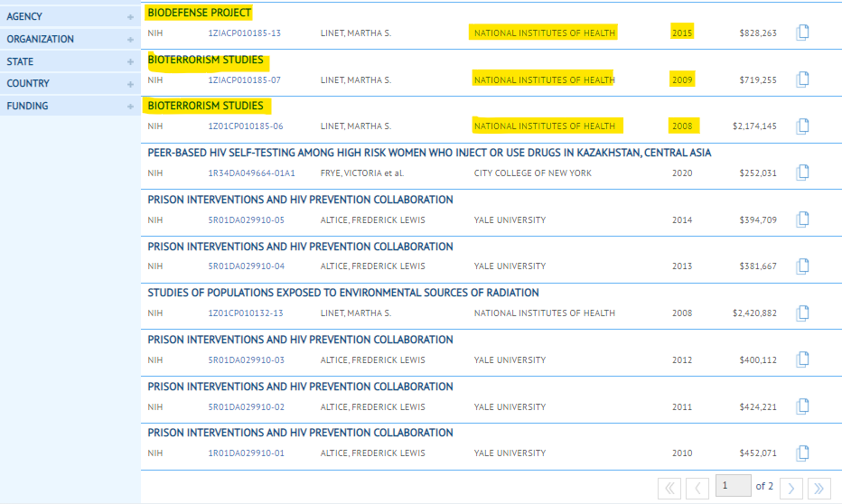Copy icon for Yale 2012 grant row
This screenshot has width=842, height=504.
coord(802,359)
